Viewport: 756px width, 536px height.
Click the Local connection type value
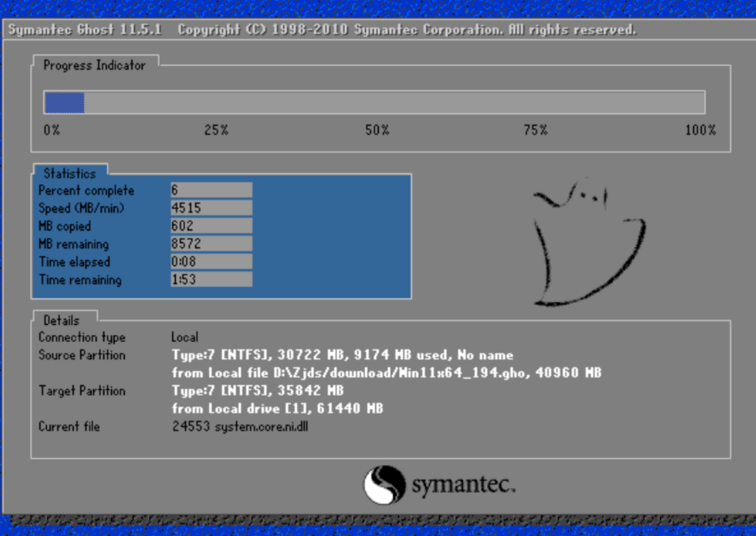185,337
